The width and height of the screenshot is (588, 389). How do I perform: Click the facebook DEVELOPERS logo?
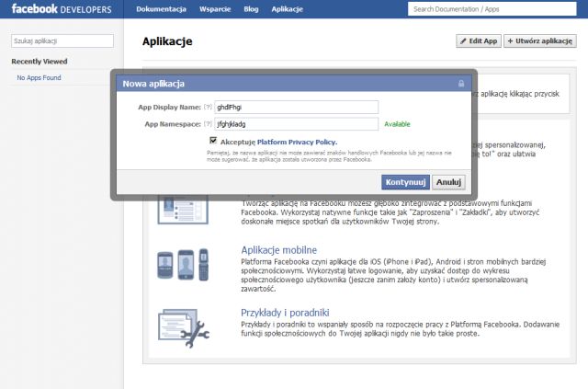tap(62, 9)
